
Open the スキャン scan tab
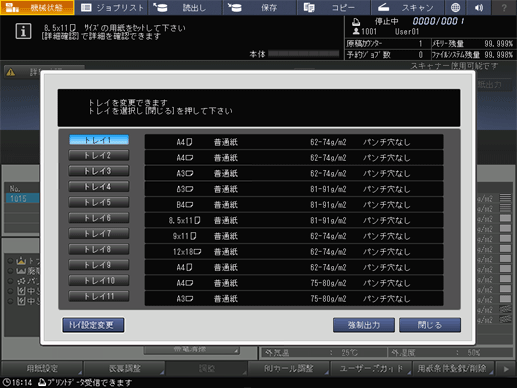[408, 7]
